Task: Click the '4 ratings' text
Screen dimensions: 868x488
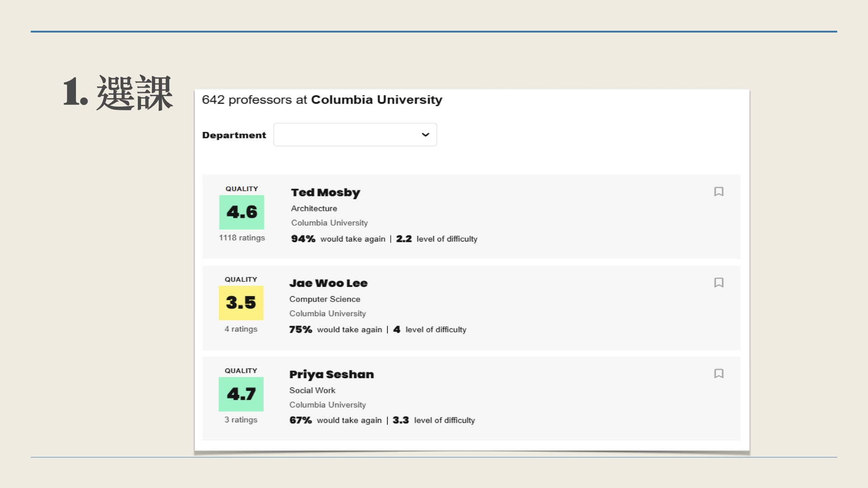Action: [x=241, y=329]
